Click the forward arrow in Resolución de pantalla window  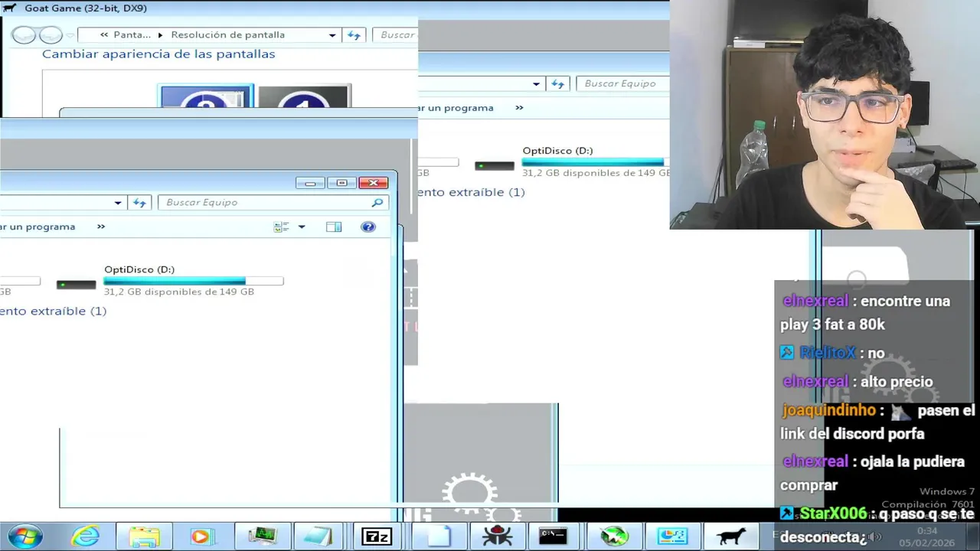click(51, 35)
